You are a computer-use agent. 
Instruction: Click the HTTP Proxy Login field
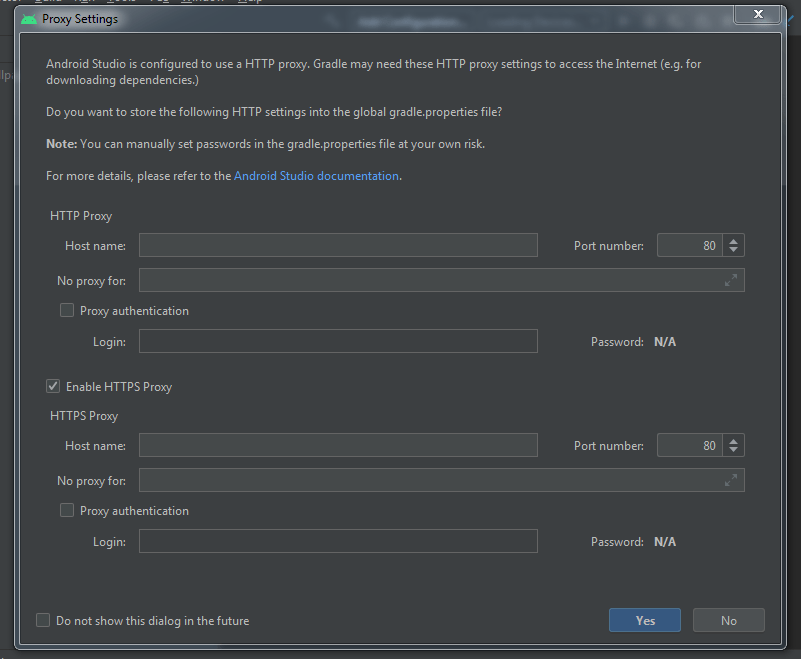[337, 341]
